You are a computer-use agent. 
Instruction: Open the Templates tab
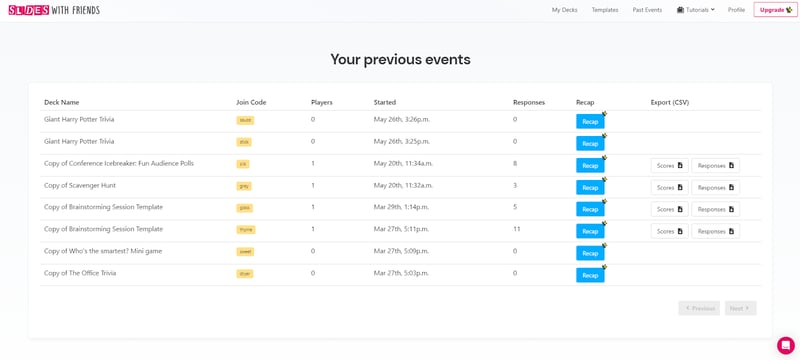pyautogui.click(x=605, y=10)
